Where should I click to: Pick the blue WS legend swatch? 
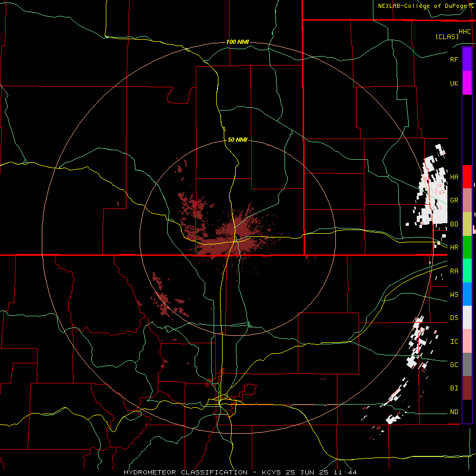[467, 294]
